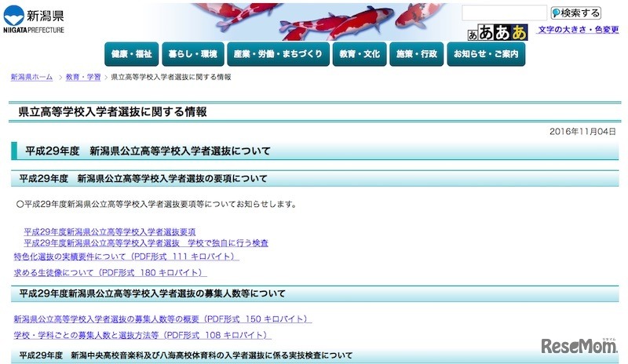The width and height of the screenshot is (628, 364).
Task: Open the 健康・福祉 menu
Action: click(x=131, y=54)
